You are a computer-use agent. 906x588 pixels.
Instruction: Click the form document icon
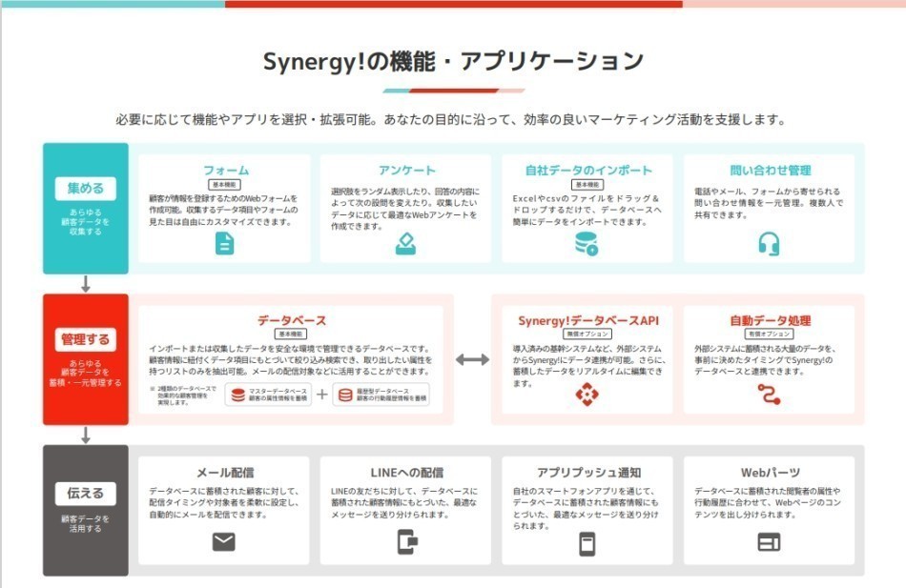(224, 244)
